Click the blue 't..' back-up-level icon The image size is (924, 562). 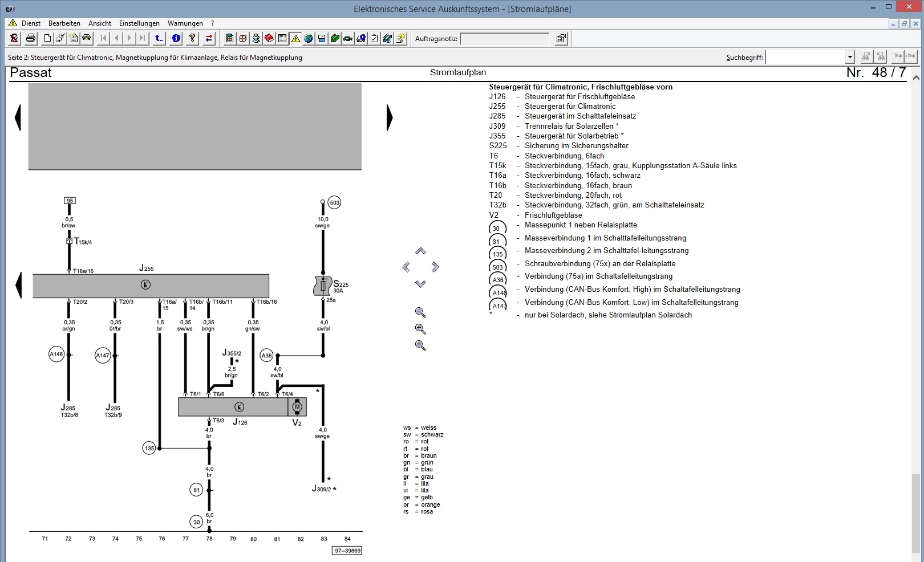(x=159, y=38)
